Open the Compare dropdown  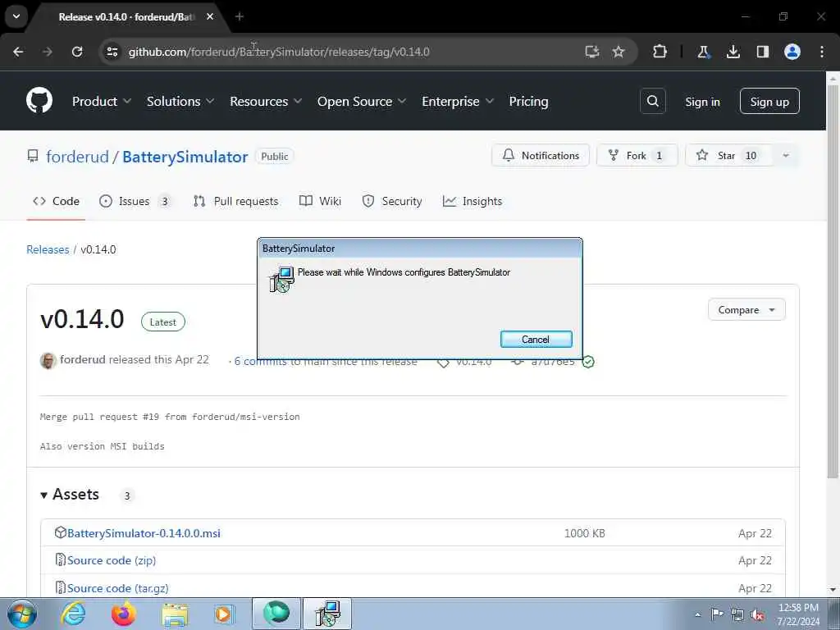pyautogui.click(x=746, y=309)
